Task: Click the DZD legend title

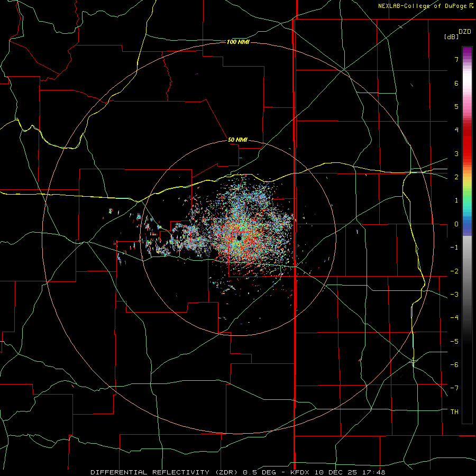Action: click(x=465, y=32)
